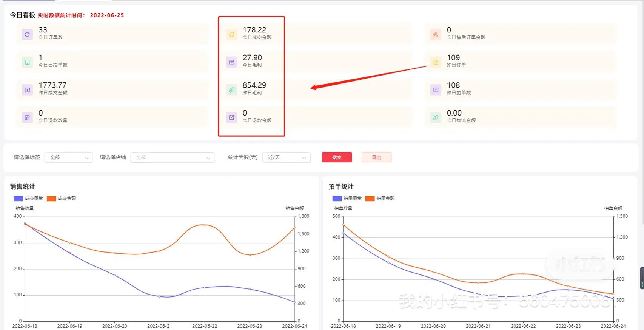
Task: Click the 今日订单数 refresh icon
Action: tap(27, 34)
